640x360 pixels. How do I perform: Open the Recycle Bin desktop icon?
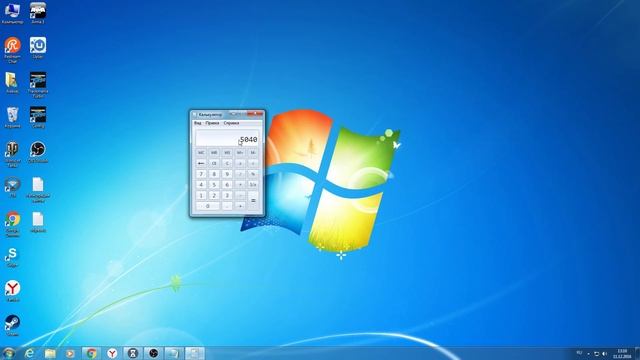12,118
